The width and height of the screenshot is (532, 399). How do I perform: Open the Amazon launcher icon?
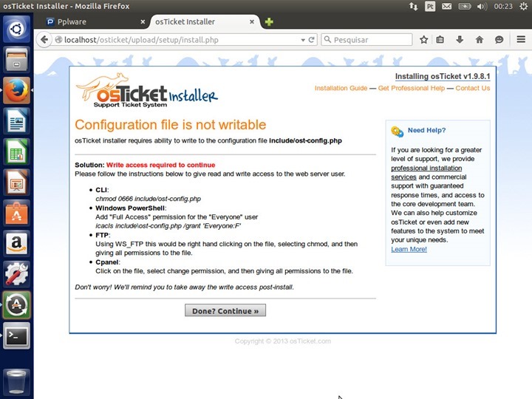point(16,243)
